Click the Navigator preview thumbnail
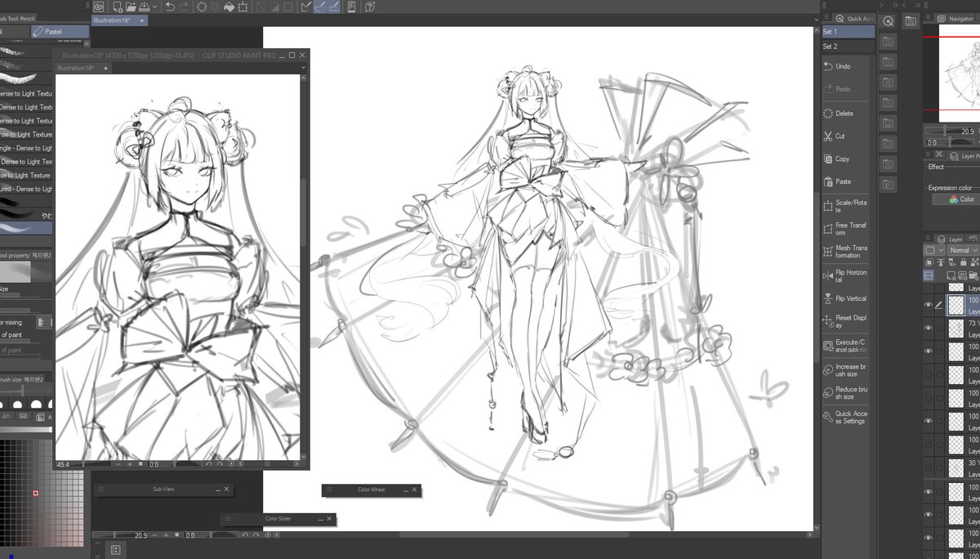This screenshot has height=559, width=980. click(959, 73)
